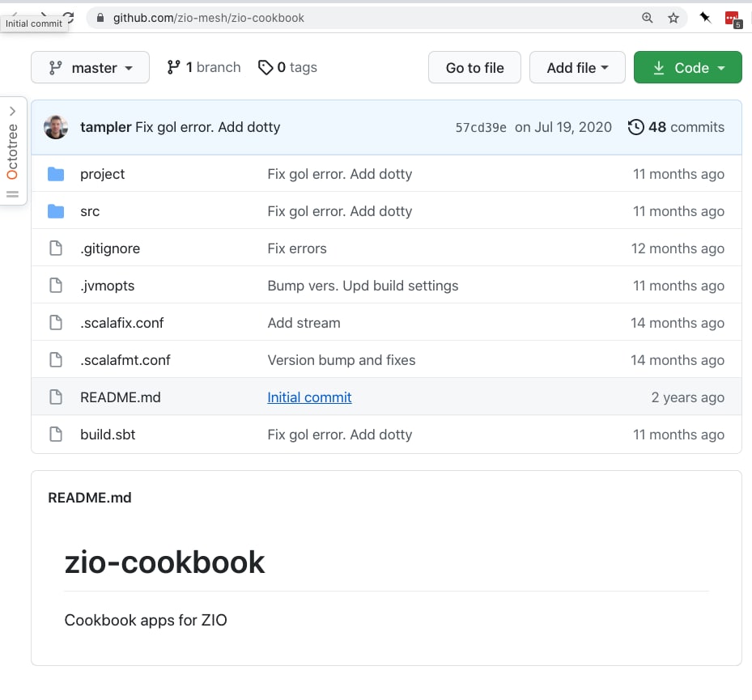Open the Add stream commit message
Screen dimensions: 752x700
(x=304, y=323)
